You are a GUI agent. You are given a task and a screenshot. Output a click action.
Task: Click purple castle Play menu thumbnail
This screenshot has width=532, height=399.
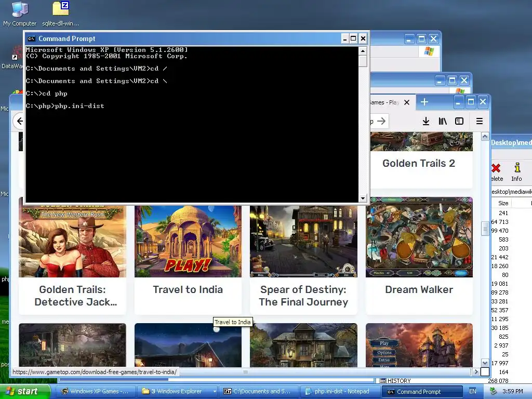(x=419, y=345)
